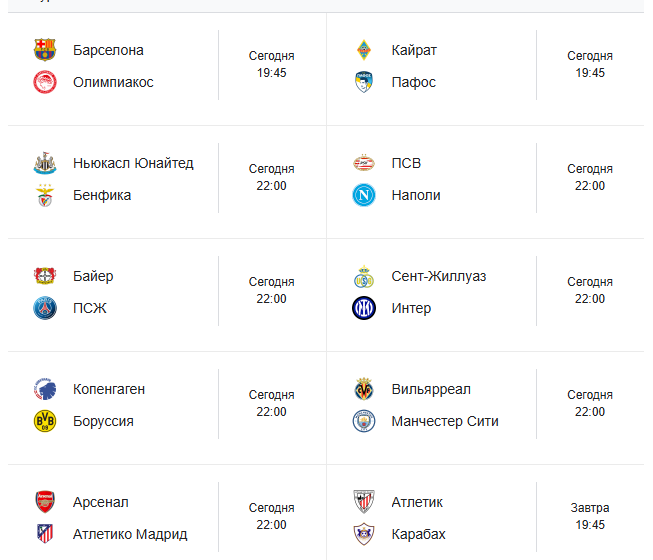
Task: Open the Карабах team name
Action: (419, 534)
